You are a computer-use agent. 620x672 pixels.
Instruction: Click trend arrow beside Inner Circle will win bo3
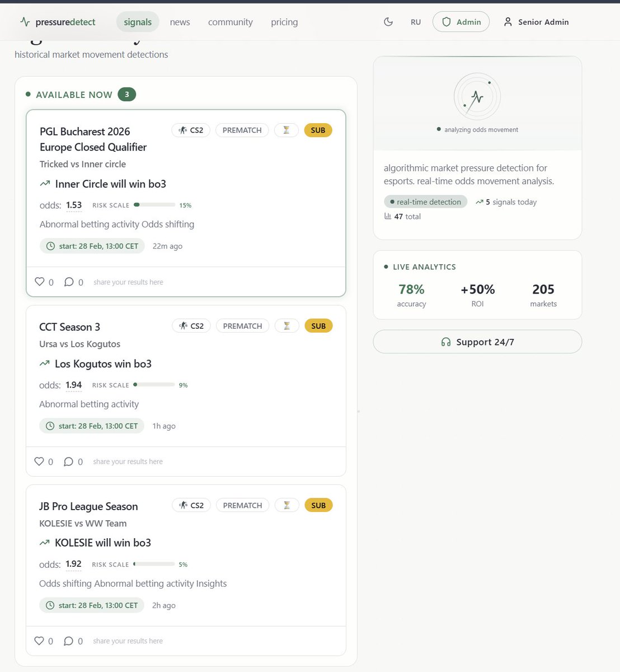45,184
